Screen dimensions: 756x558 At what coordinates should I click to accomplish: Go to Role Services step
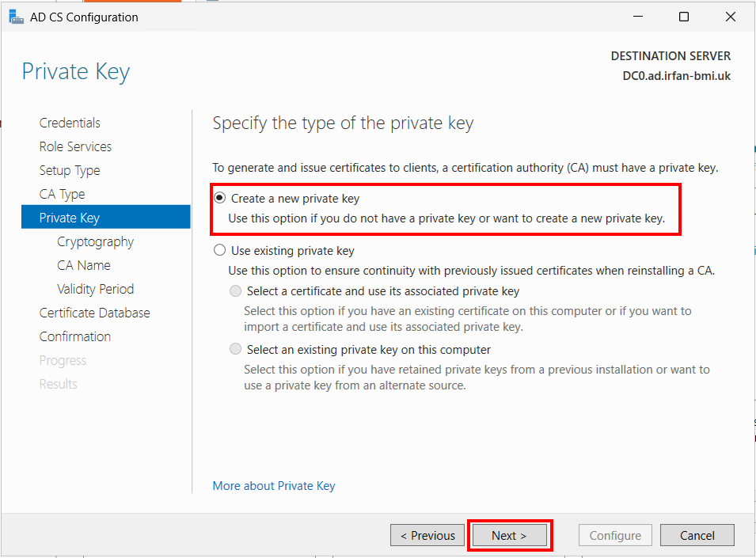click(75, 146)
